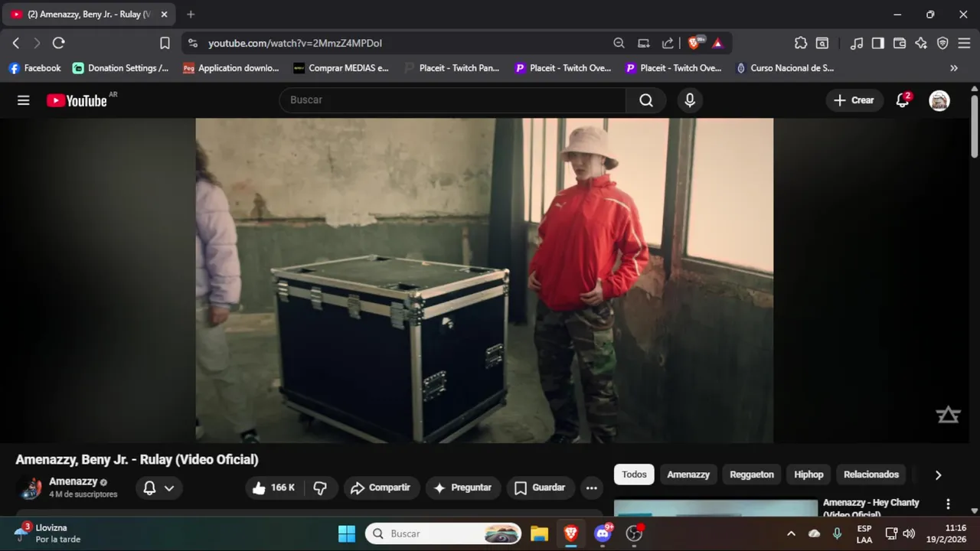Open Comprar MEDIAS bookmark
Screen dimensions: 980x551
pos(341,68)
